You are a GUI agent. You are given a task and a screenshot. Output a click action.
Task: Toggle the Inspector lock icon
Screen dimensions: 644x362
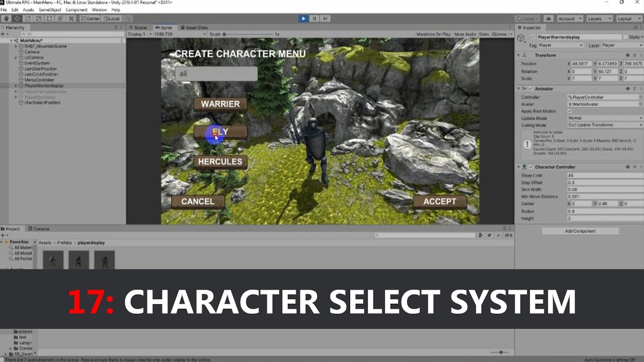pos(634,28)
